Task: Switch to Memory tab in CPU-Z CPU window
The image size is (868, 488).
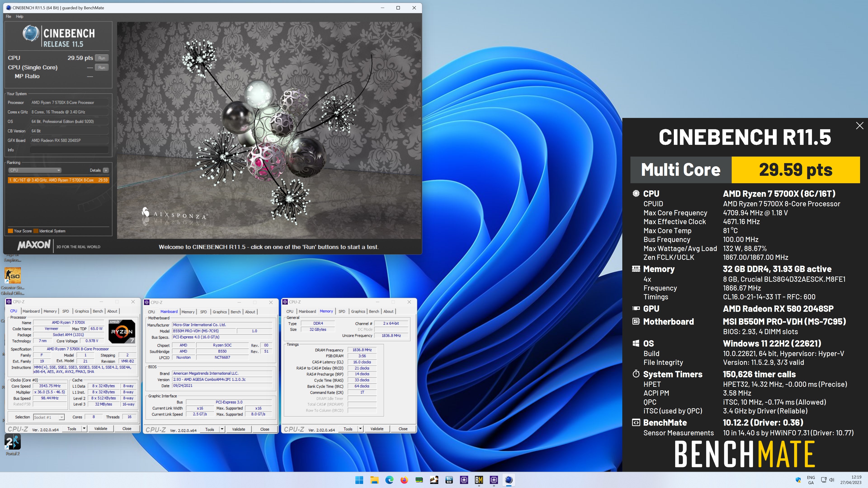Action: click(50, 311)
